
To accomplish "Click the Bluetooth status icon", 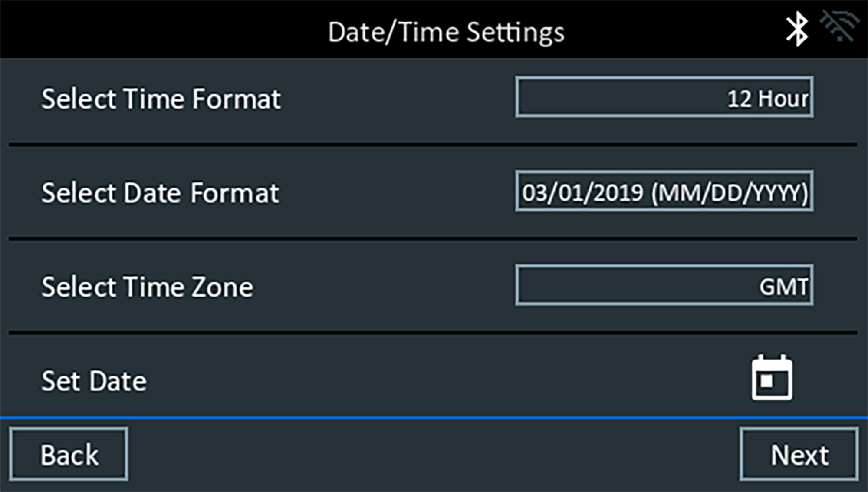I will (797, 30).
